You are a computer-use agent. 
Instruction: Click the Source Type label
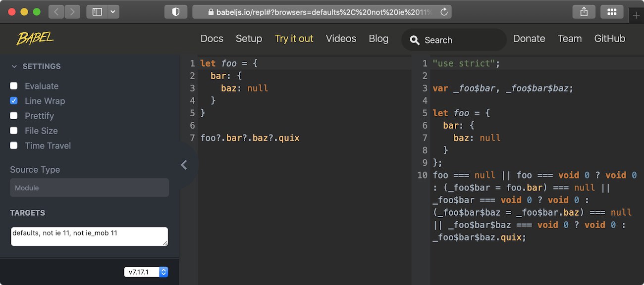pyautogui.click(x=35, y=170)
